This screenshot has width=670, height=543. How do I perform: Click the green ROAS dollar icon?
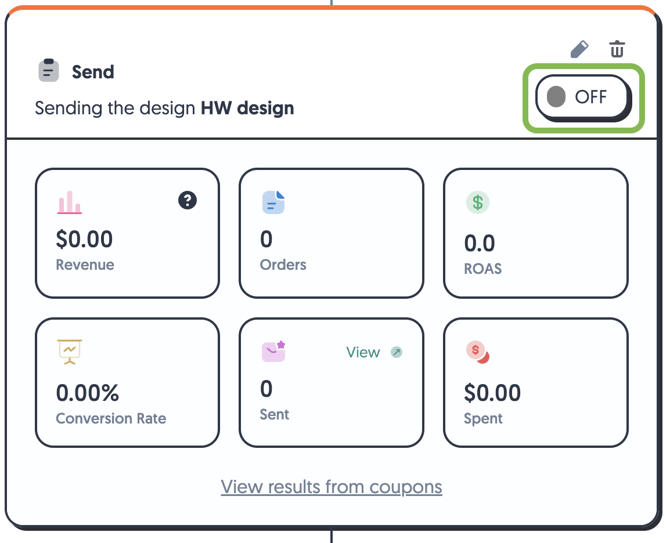(x=477, y=202)
